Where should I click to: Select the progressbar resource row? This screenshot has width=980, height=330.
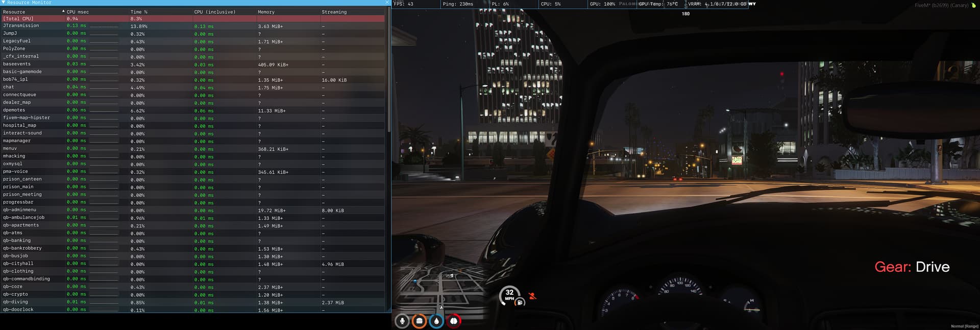[193, 202]
